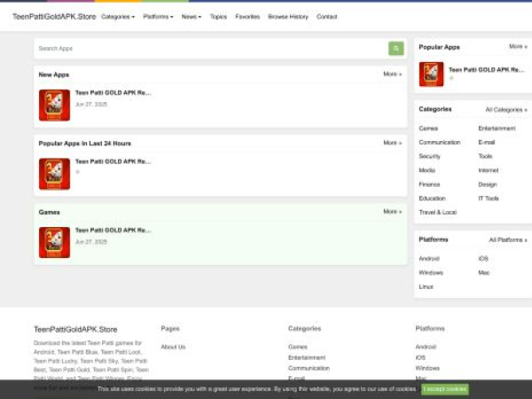532x399 pixels.
Task: Expand the News dropdown menu
Action: [x=191, y=17]
